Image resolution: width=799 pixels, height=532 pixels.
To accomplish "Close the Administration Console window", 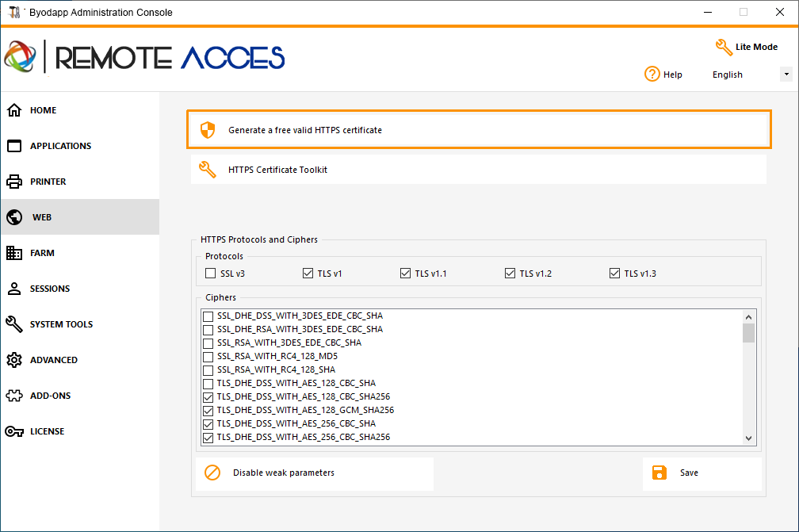I will (x=780, y=12).
